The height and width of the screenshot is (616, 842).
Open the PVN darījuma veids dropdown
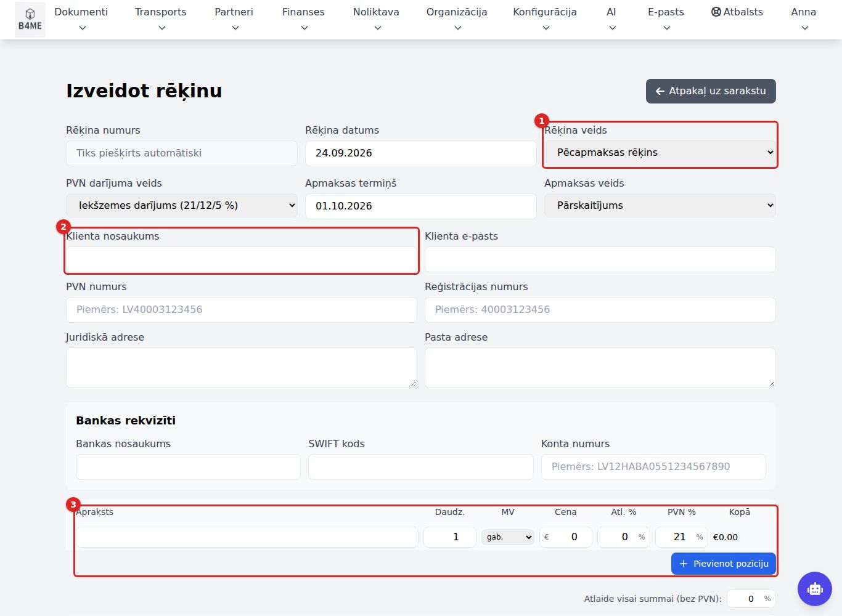tap(182, 205)
